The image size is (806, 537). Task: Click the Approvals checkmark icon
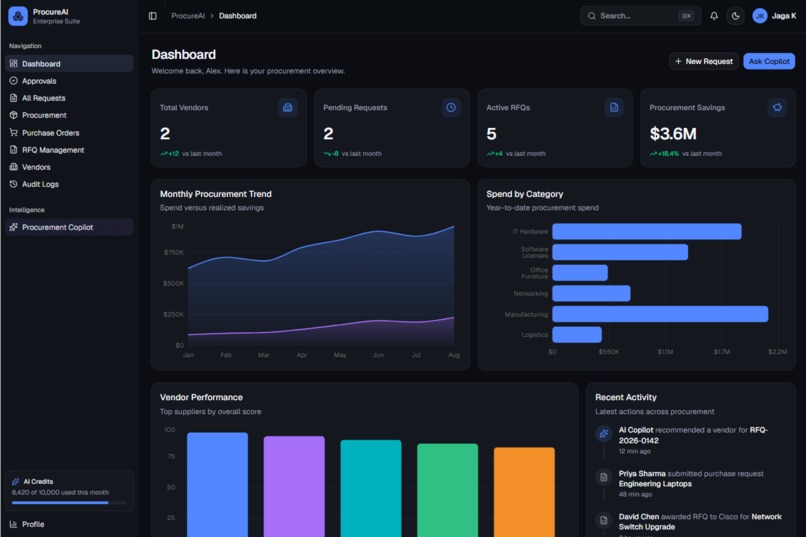coord(13,81)
